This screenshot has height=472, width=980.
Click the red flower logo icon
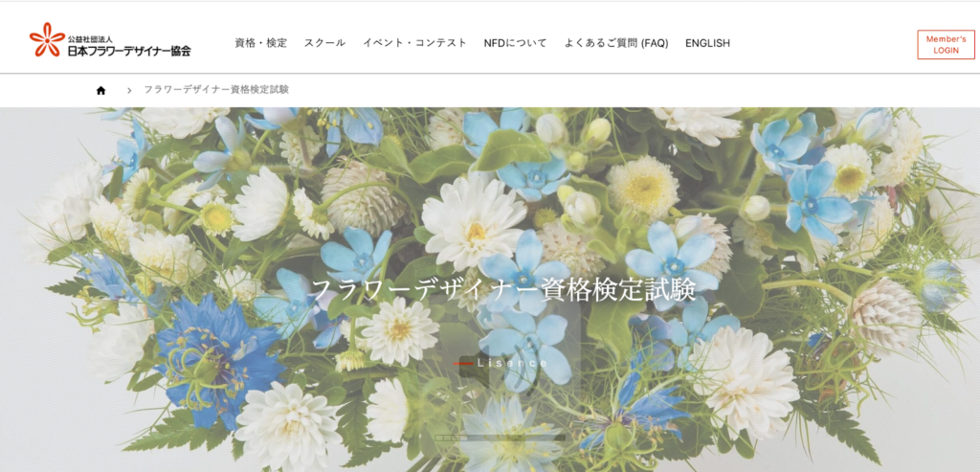click(47, 39)
